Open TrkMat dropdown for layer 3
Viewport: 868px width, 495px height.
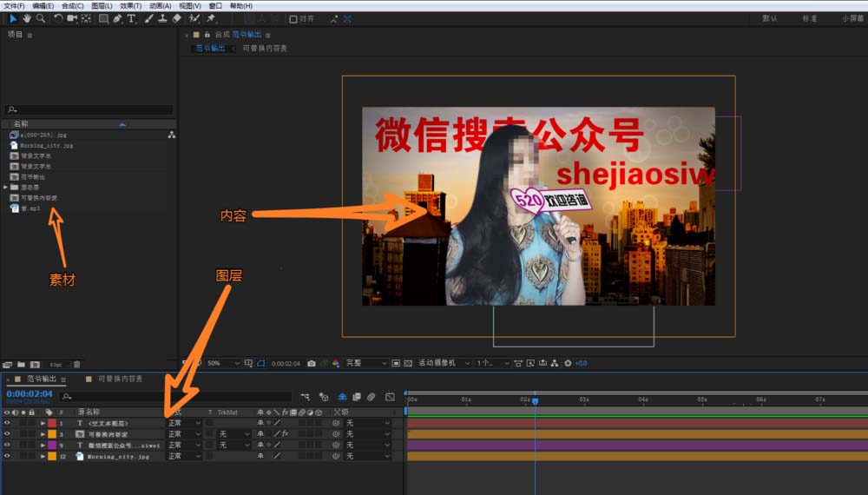click(234, 434)
